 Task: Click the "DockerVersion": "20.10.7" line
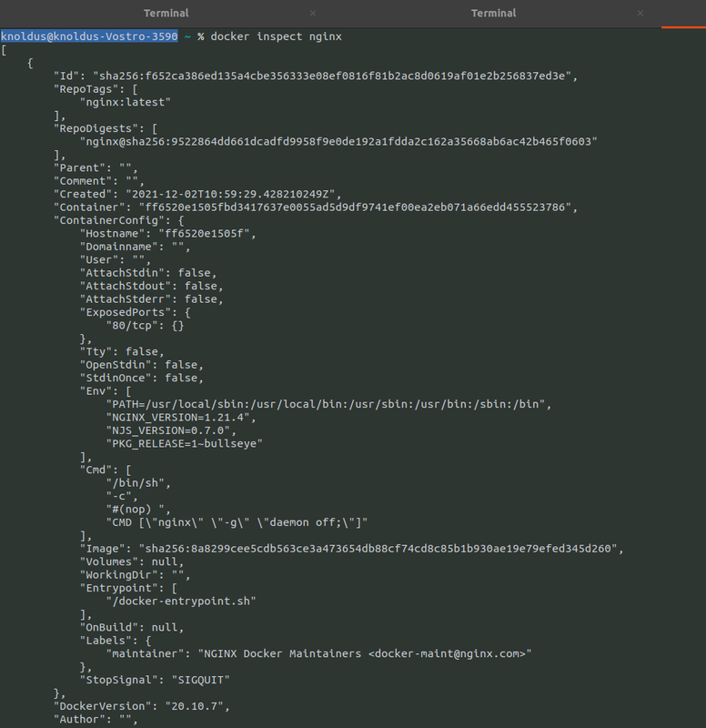tap(142, 706)
